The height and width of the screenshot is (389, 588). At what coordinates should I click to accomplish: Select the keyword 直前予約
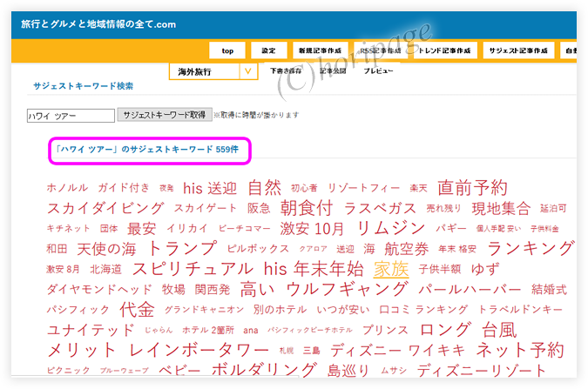point(472,187)
